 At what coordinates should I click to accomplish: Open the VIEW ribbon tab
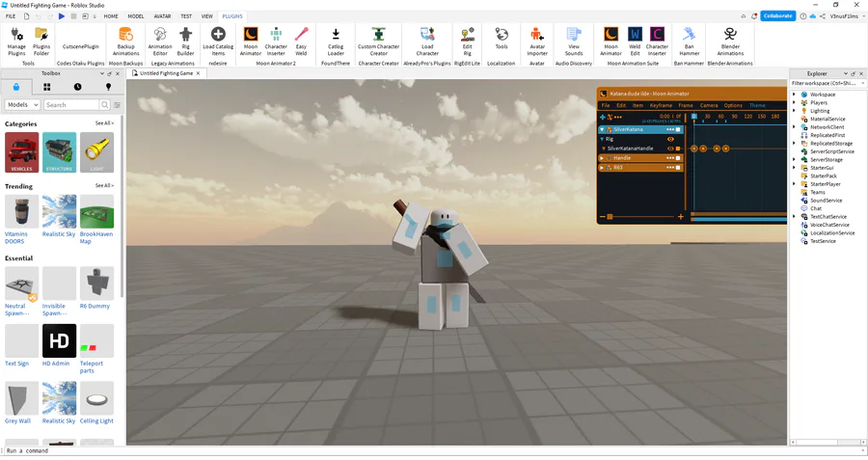pos(206,16)
